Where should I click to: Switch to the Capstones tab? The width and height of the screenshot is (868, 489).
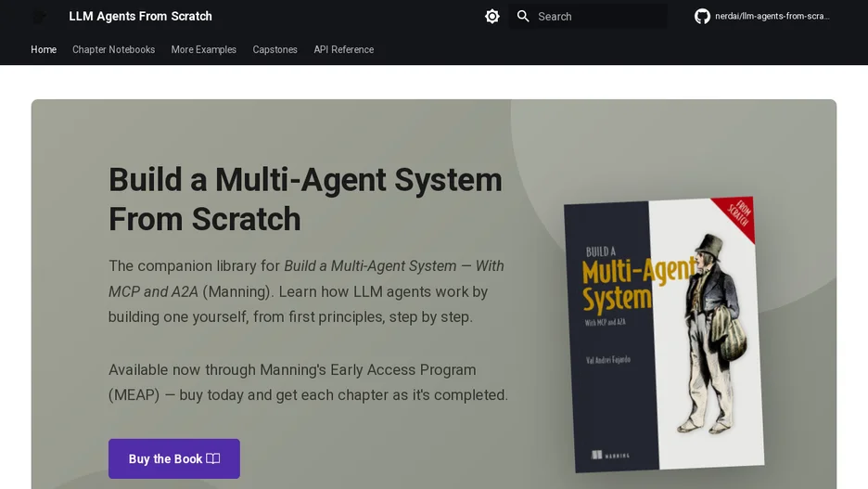click(x=275, y=50)
